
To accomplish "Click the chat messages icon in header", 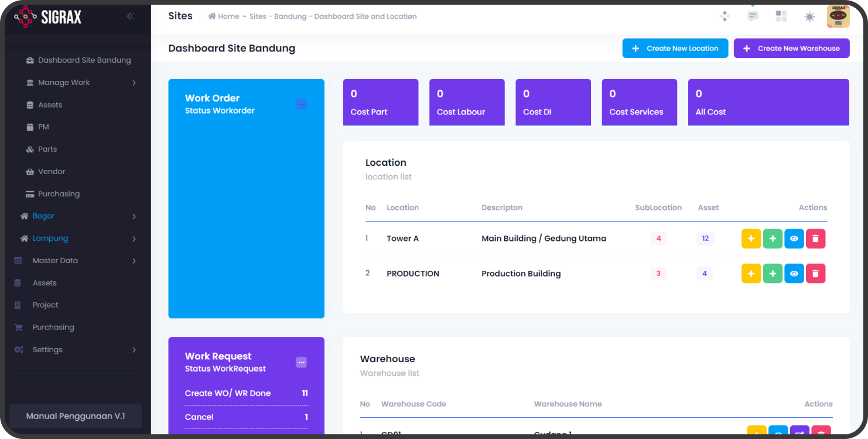I will click(x=753, y=16).
